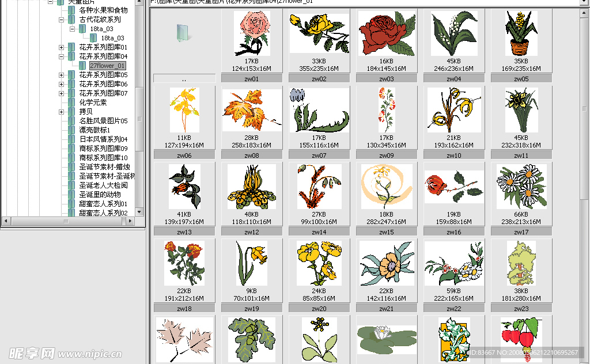Screen dimensions: 590x364
Task: Select the zw23 yellow-green tree thumbnail
Action: (x=521, y=263)
